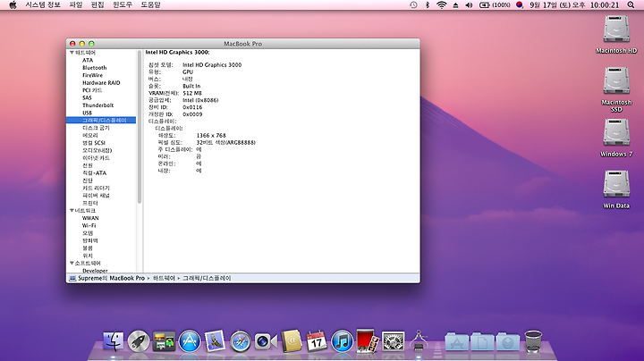
Task: Open the 파일 menu
Action: point(76,5)
